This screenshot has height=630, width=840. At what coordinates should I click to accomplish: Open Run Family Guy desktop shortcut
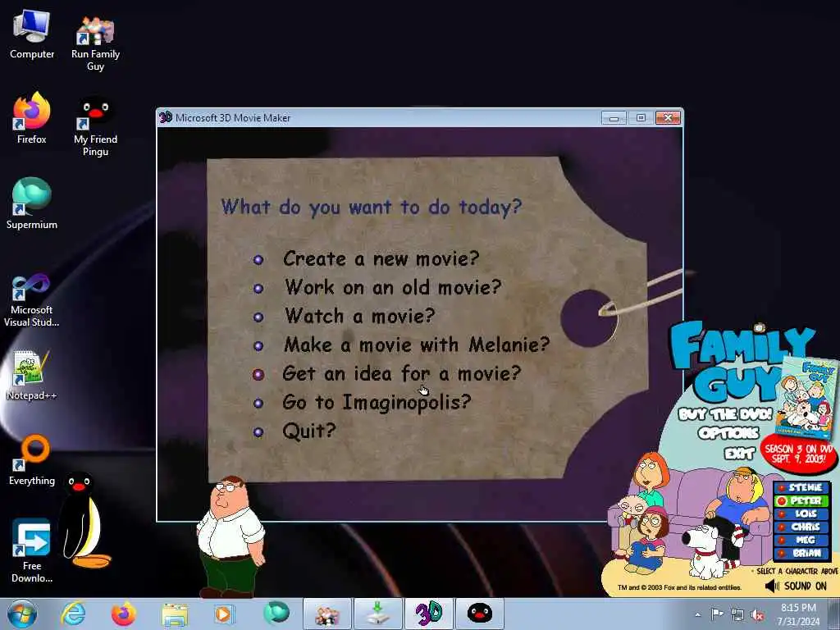tap(95, 43)
